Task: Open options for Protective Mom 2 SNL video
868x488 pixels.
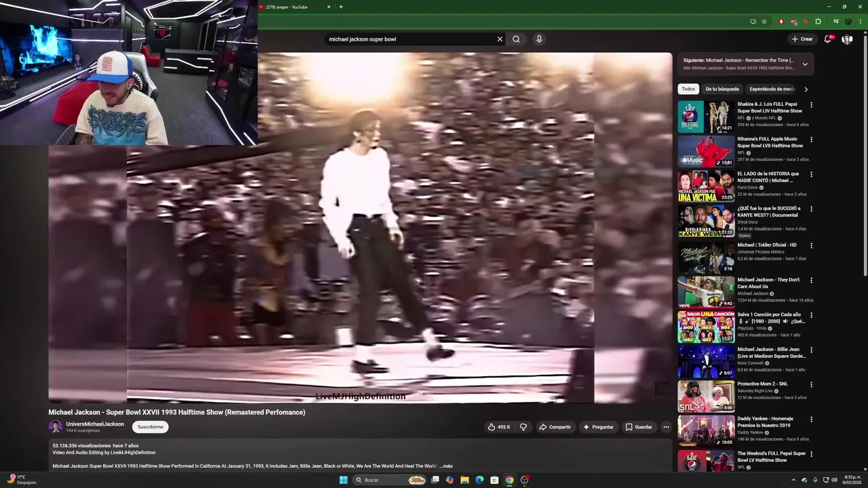Action: tap(811, 384)
